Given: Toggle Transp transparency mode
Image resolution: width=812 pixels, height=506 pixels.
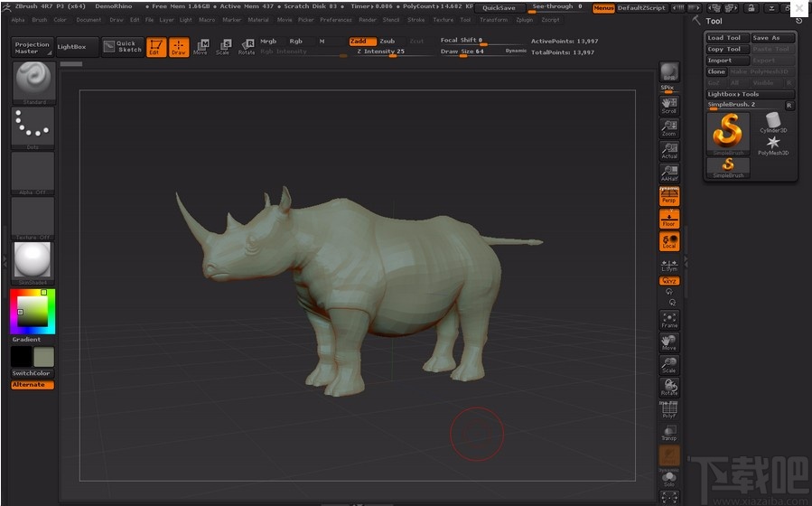Looking at the screenshot, I should [669, 433].
